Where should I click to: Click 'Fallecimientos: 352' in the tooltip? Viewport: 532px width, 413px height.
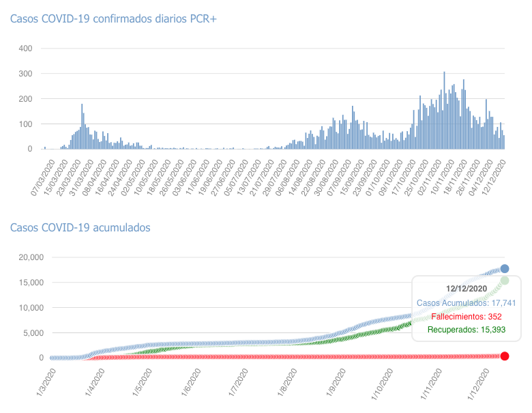[x=467, y=316]
